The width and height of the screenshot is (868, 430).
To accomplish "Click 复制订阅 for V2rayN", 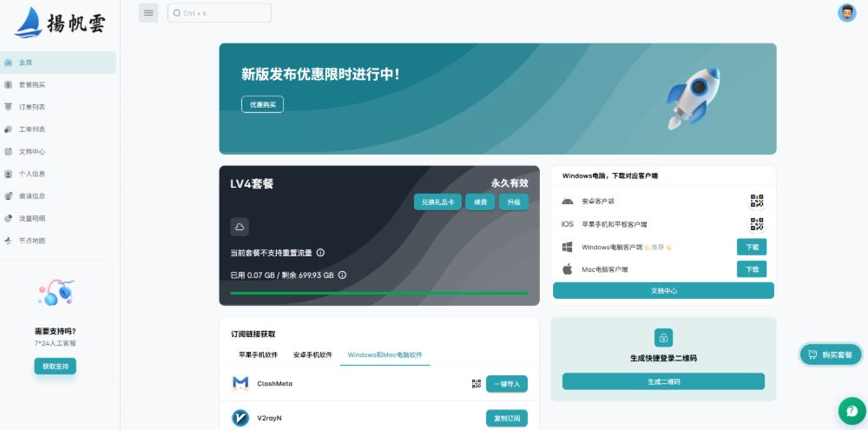I will [x=507, y=418].
